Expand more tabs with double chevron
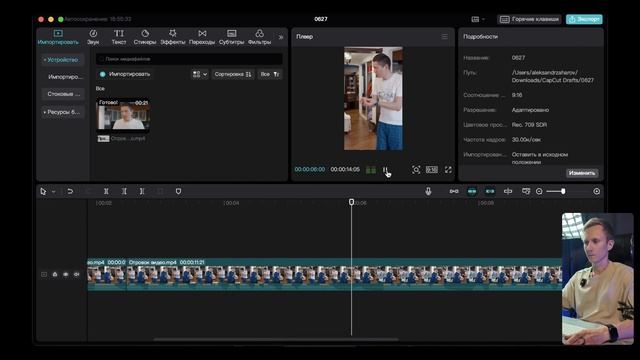 (x=281, y=37)
